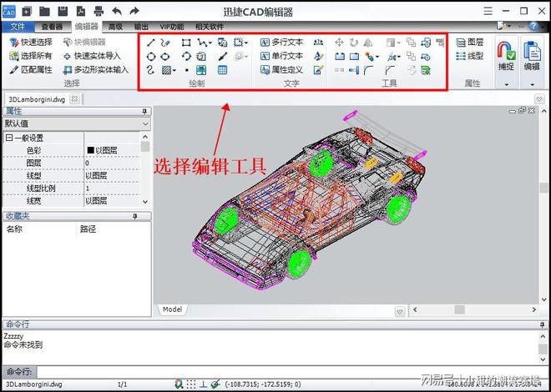Image resolution: width=551 pixels, height=392 pixels.
Task: Click the table grid icon in Draw group
Action: (x=222, y=70)
